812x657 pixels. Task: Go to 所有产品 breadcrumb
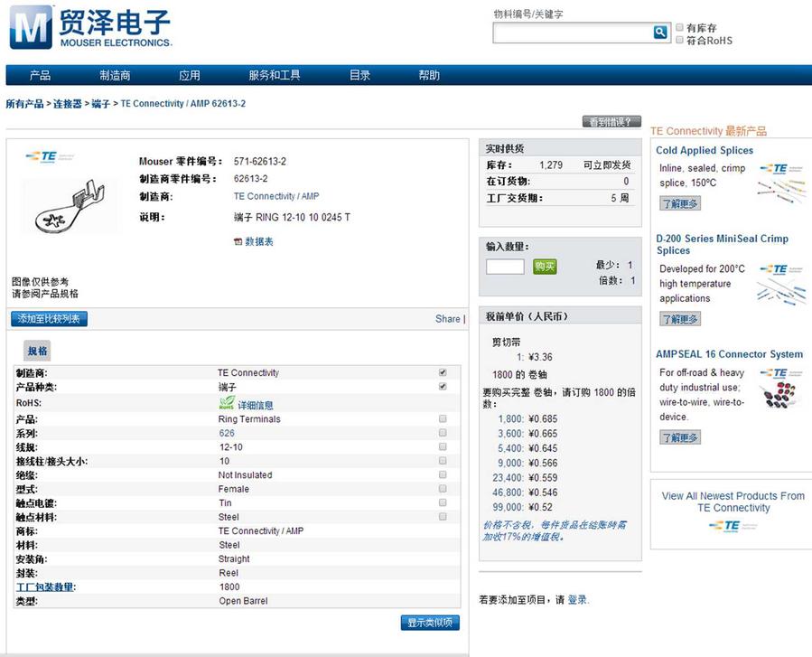click(24, 104)
